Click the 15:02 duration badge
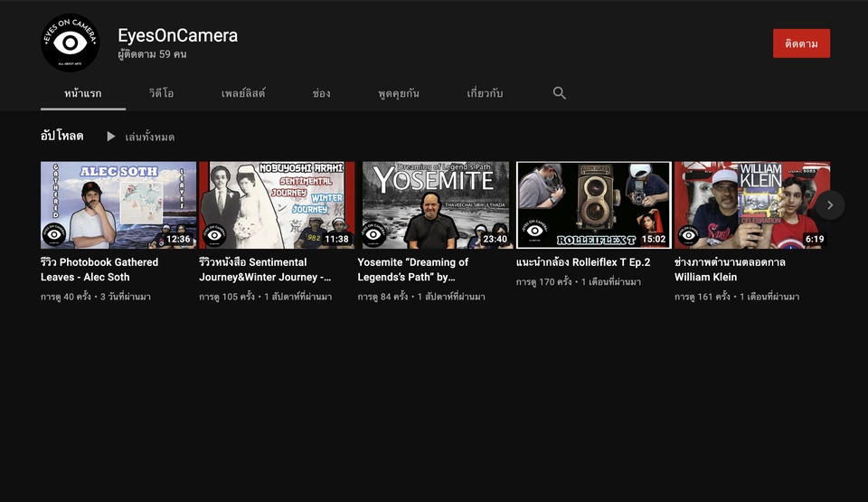 click(x=653, y=239)
